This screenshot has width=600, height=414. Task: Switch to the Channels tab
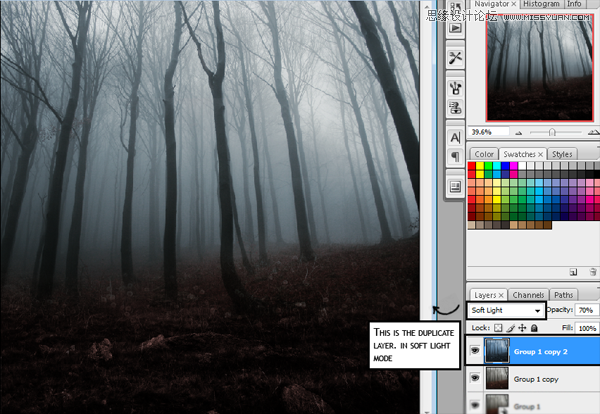coord(528,295)
